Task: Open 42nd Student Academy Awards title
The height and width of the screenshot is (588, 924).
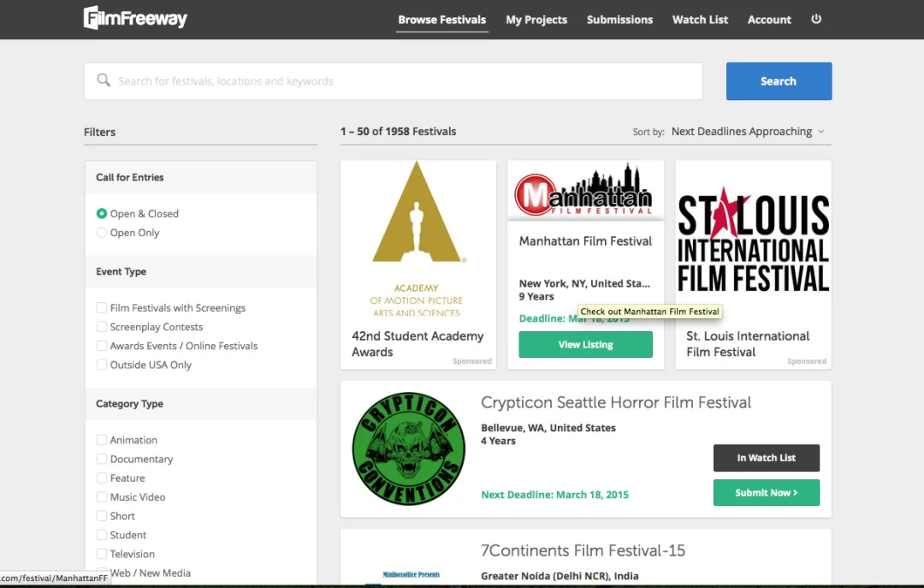Action: click(418, 344)
